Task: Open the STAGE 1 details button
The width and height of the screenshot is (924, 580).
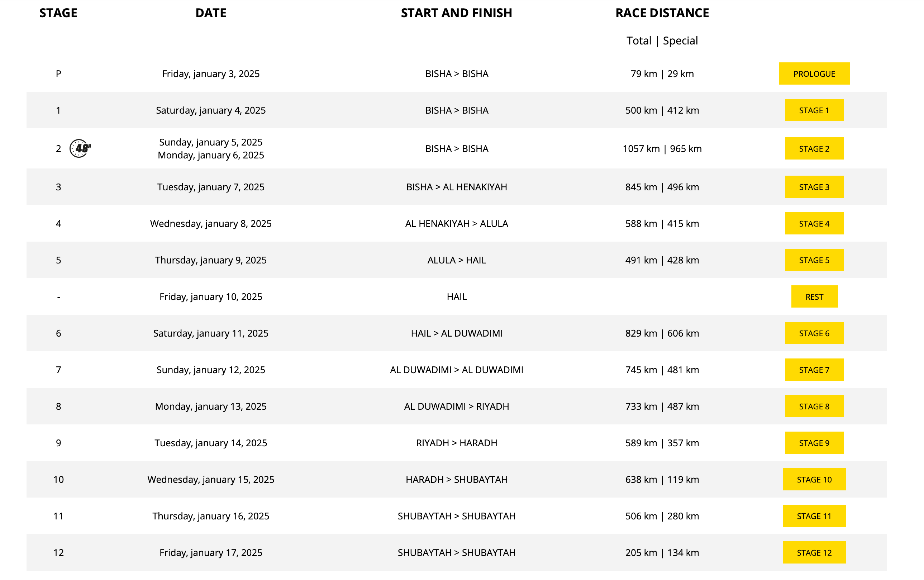Action: [x=814, y=110]
